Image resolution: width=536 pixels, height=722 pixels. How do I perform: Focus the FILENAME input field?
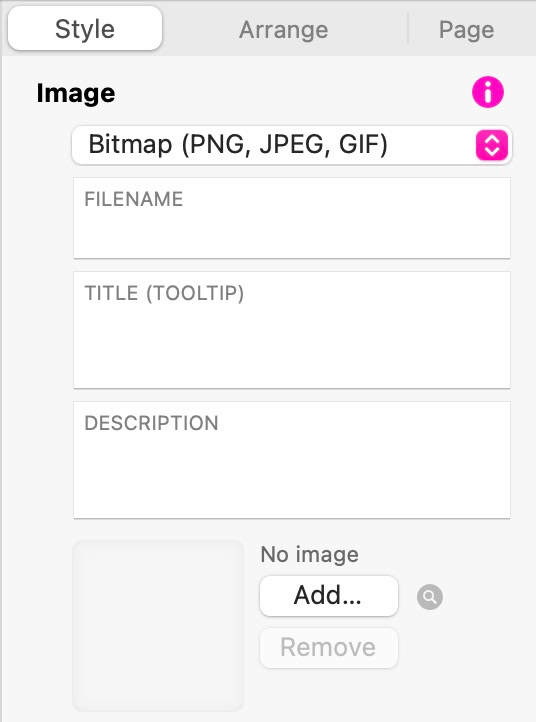click(292, 218)
